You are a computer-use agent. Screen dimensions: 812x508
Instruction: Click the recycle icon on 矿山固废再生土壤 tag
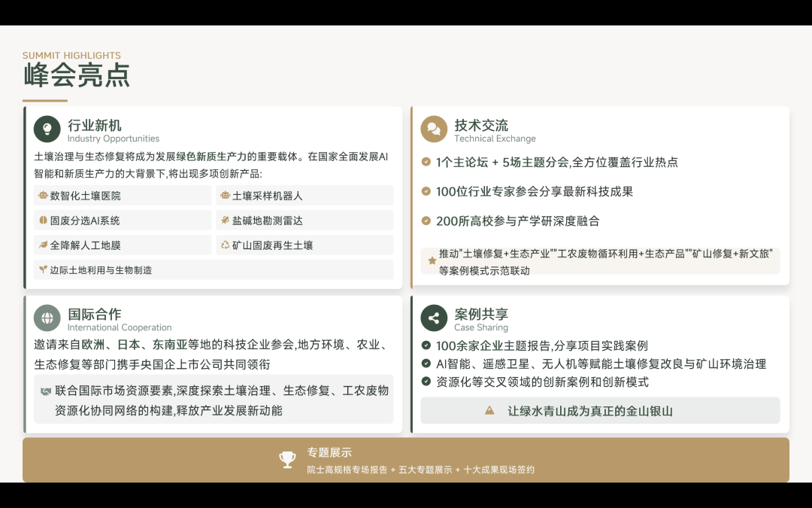pyautogui.click(x=225, y=245)
